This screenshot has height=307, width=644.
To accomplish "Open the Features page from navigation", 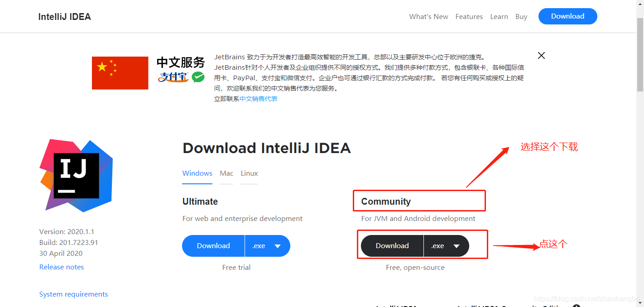I will click(x=469, y=16).
